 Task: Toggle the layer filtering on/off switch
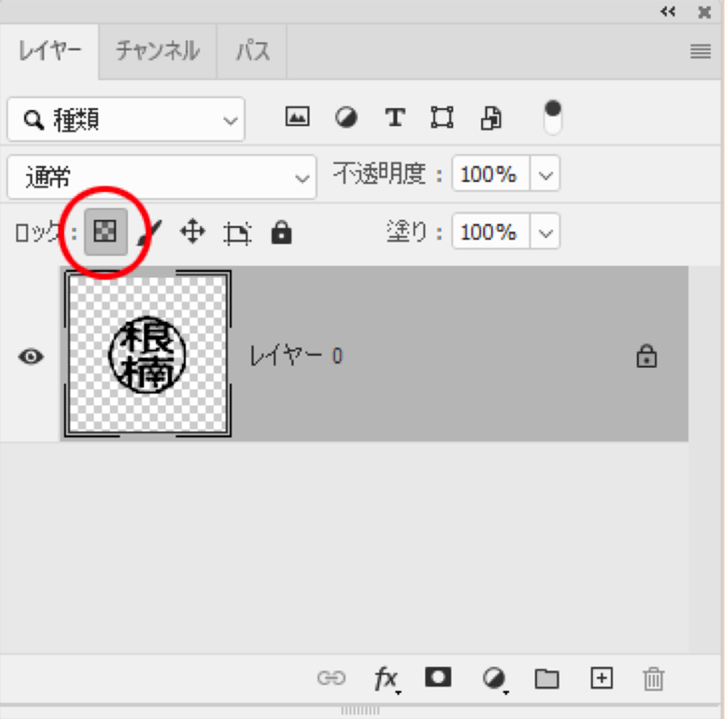(552, 117)
